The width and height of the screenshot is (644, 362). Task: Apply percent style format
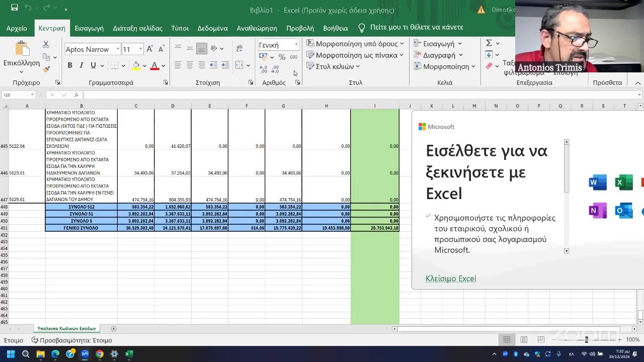(x=282, y=57)
